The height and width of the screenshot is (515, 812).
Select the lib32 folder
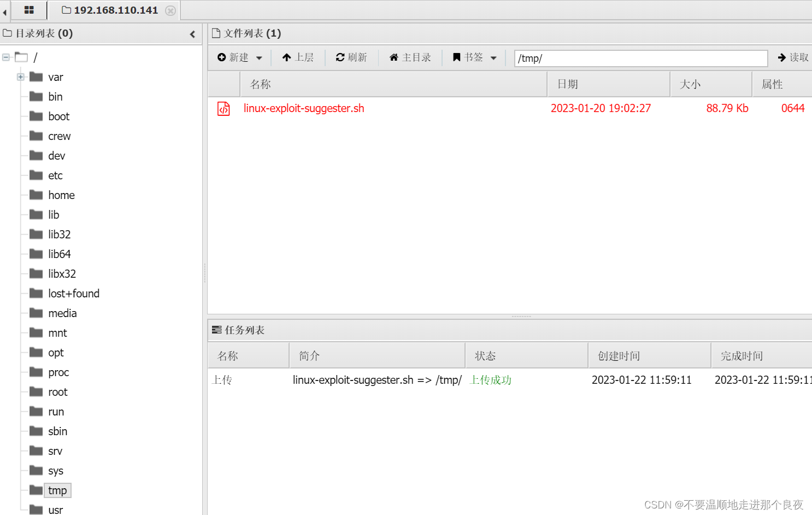59,235
